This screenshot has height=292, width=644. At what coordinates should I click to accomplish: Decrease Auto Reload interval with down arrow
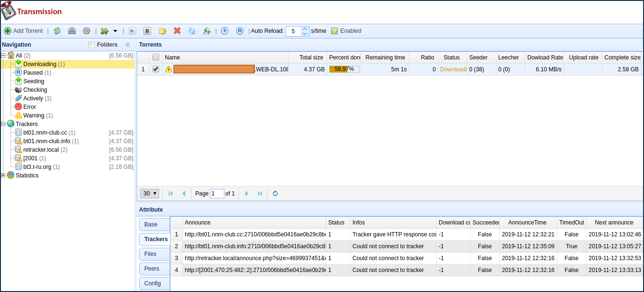(x=305, y=34)
